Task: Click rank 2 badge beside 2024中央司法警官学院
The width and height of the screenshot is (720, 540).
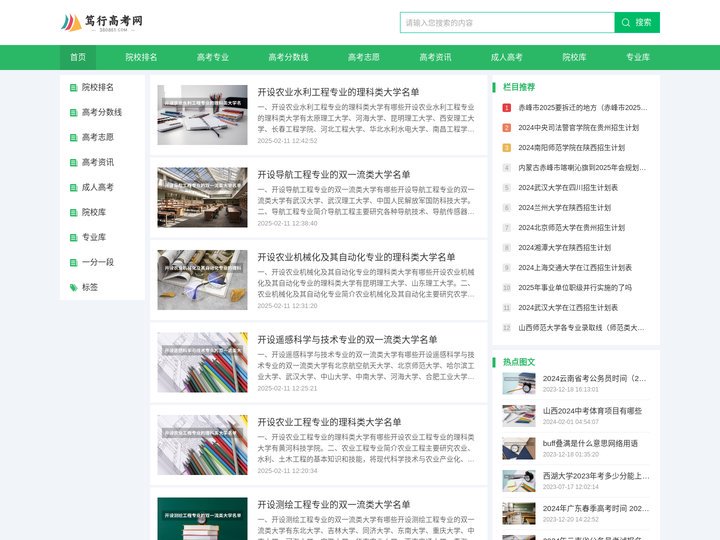Action: [506, 128]
